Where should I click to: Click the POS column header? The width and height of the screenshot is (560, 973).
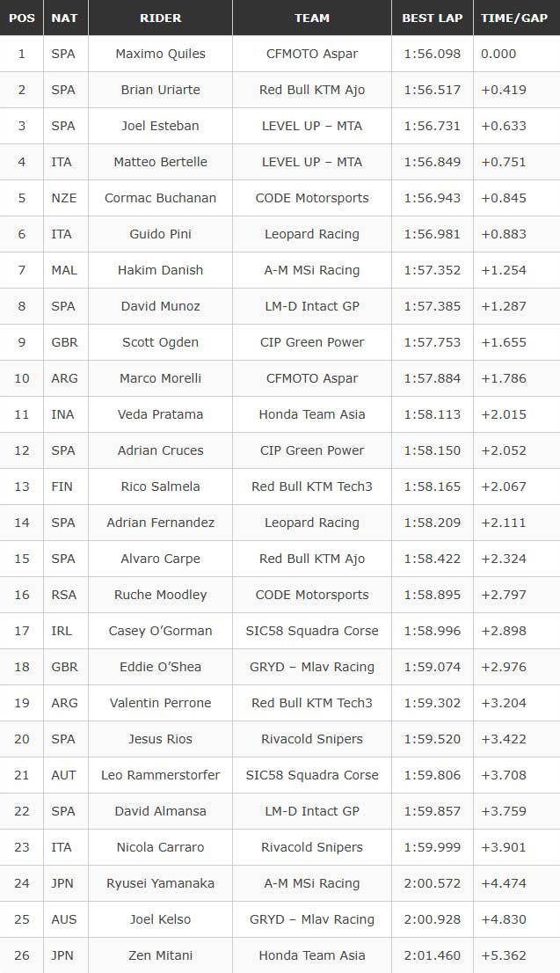coord(22,18)
